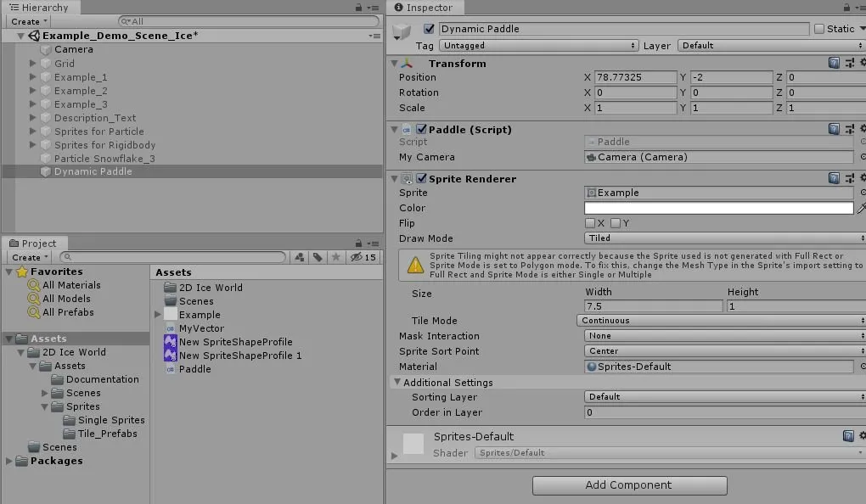Click the Transform component axes icon
866x504 pixels.
407,64
